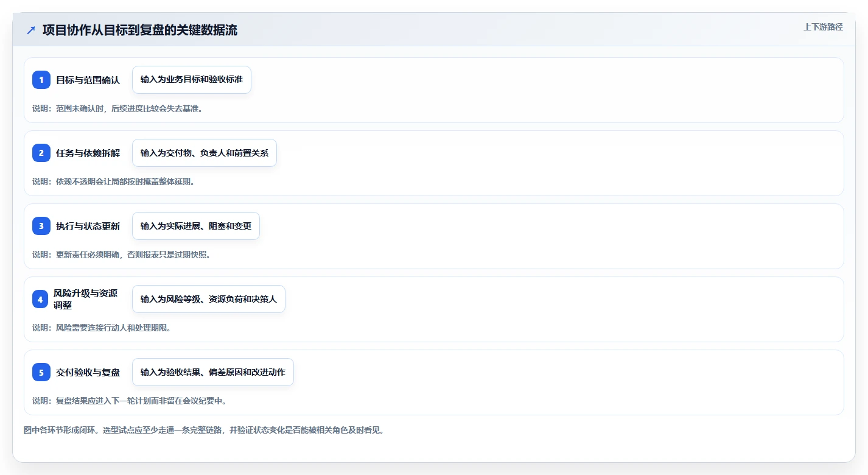Click the arrow icon beside the title
Image resolution: width=868 pixels, height=475 pixels.
tap(30, 30)
